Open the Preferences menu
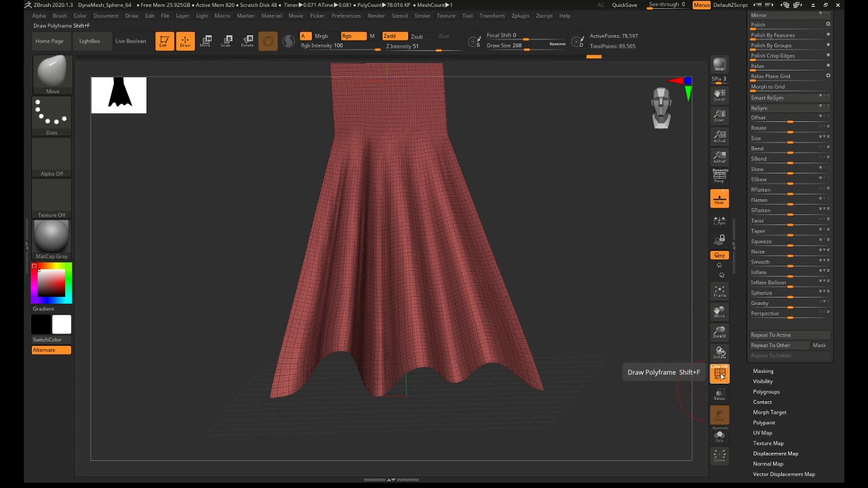868x488 pixels. pyautogui.click(x=346, y=16)
